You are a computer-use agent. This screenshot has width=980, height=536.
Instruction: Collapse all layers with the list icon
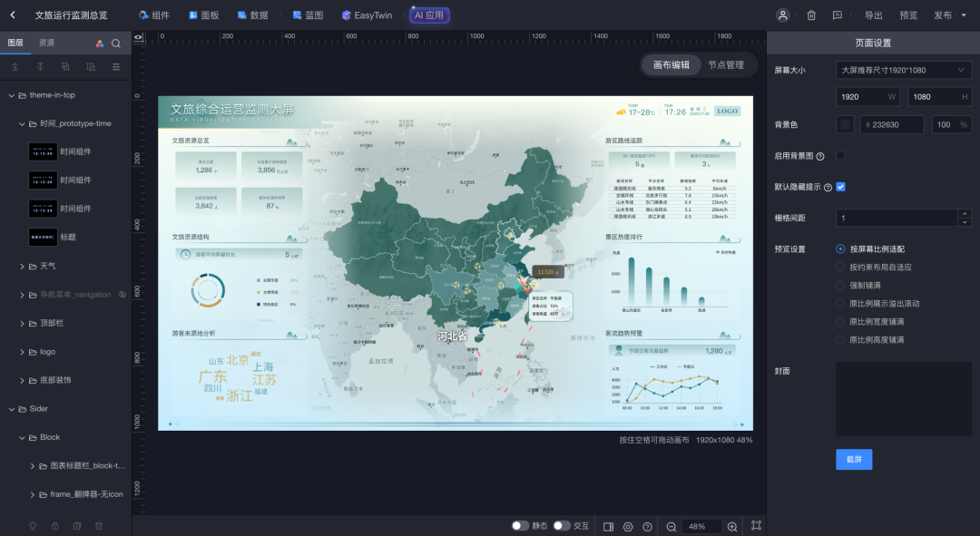[116, 67]
